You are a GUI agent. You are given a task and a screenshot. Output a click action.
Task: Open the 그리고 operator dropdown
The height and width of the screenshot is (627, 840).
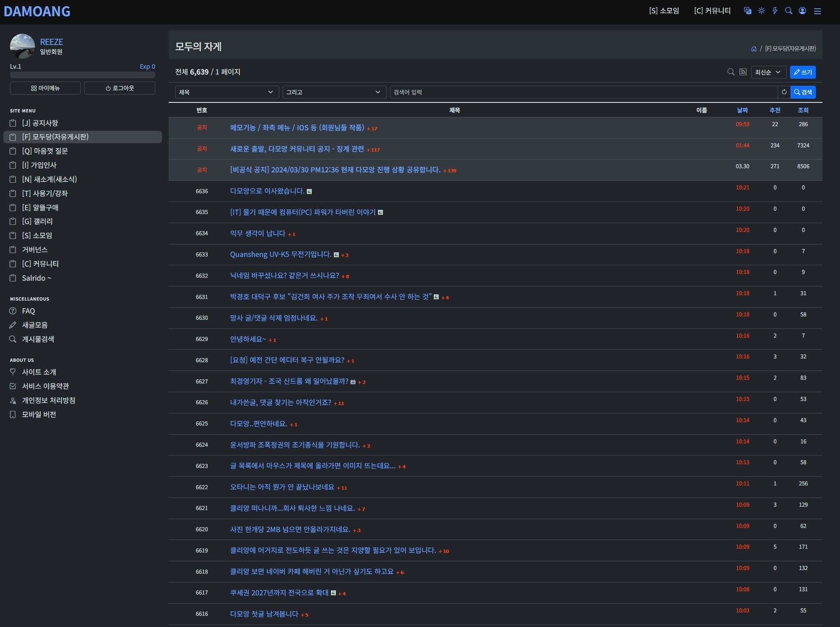click(x=334, y=92)
